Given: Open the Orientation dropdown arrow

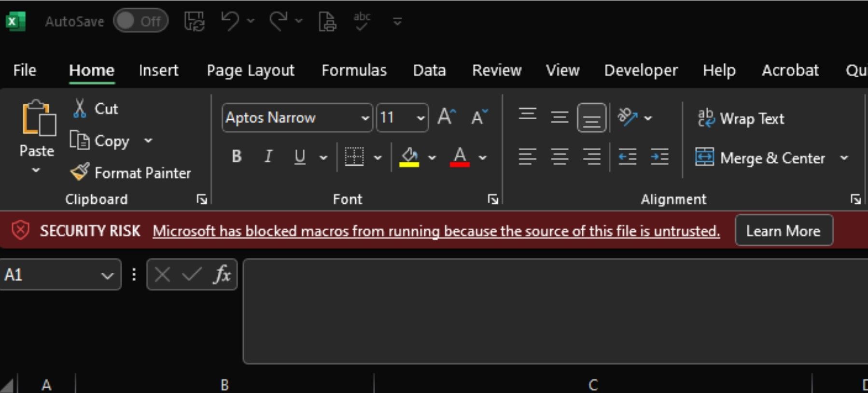Looking at the screenshot, I should pyautogui.click(x=648, y=117).
